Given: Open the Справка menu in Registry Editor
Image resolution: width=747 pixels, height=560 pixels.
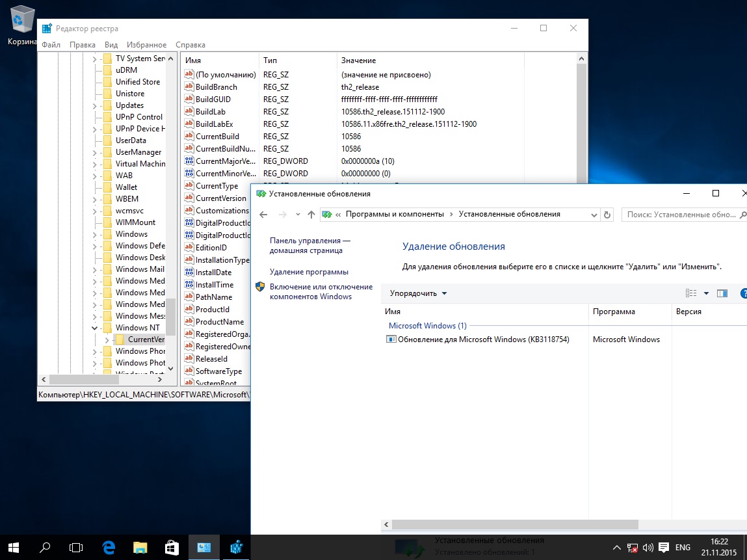Looking at the screenshot, I should [x=190, y=45].
